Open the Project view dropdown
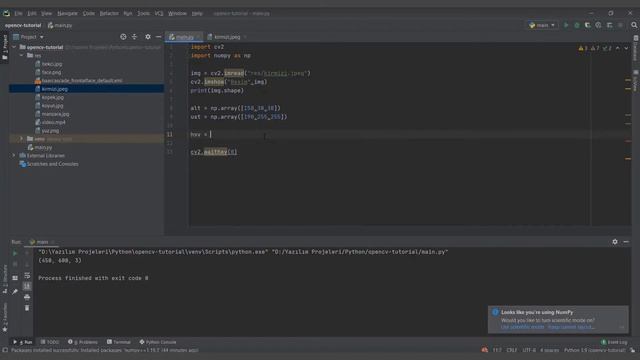Viewport: 640px width, 360px height. point(28,37)
